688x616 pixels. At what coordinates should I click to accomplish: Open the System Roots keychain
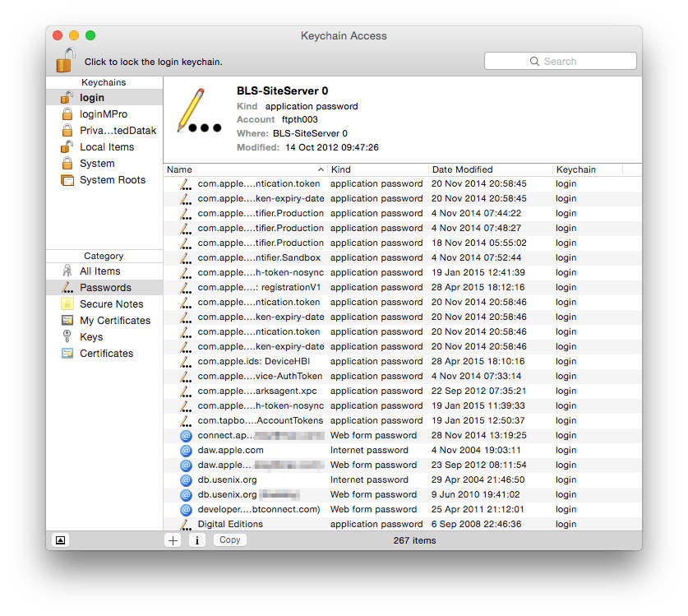(x=112, y=180)
